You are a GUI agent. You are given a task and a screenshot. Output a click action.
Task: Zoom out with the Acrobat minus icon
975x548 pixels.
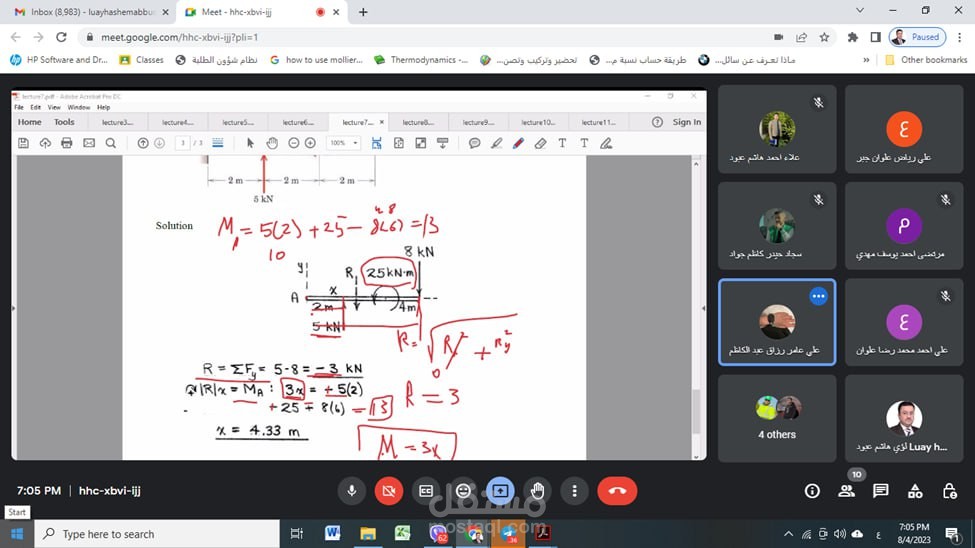tap(293, 143)
